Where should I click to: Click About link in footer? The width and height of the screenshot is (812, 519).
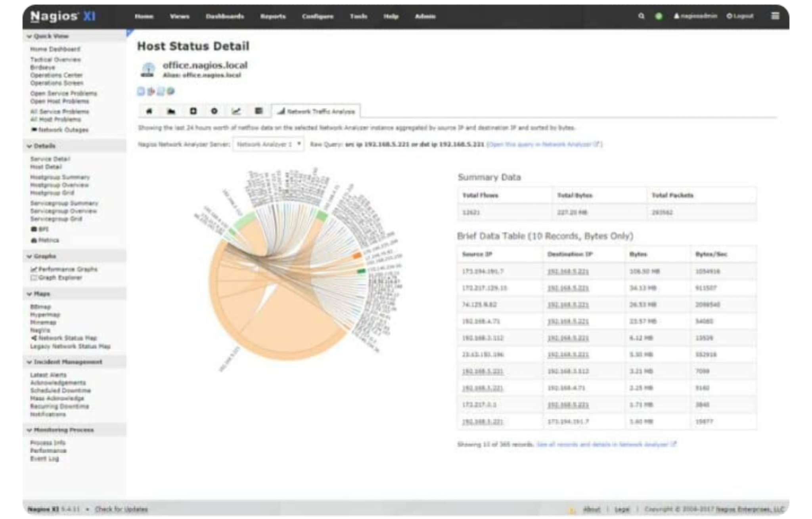tap(592, 509)
